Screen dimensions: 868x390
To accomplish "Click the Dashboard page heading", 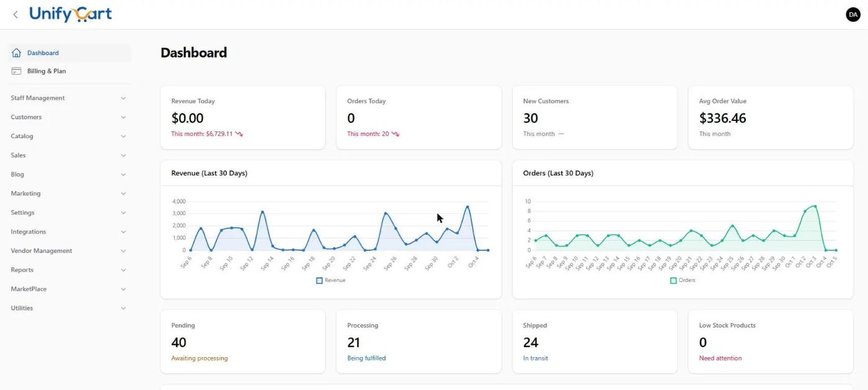I will [194, 53].
